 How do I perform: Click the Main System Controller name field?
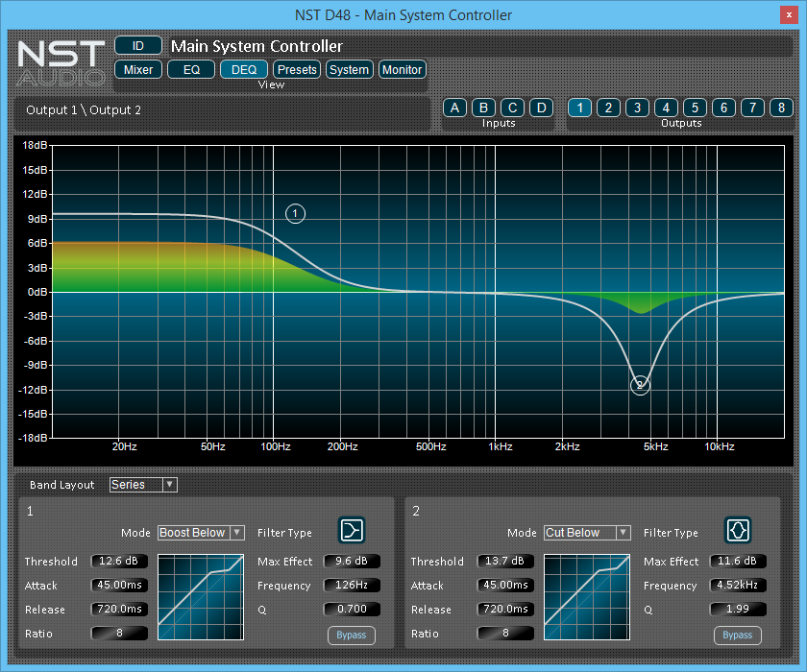coord(481,46)
